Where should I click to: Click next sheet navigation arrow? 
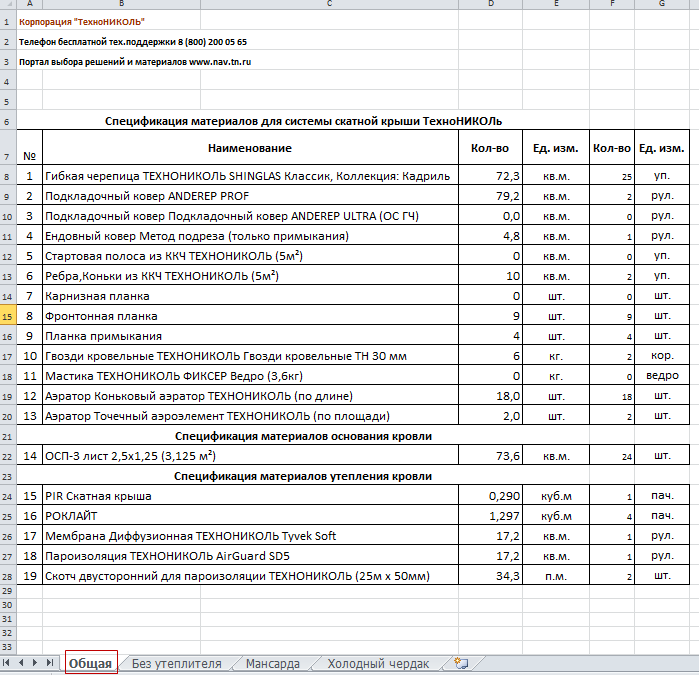pos(36,663)
